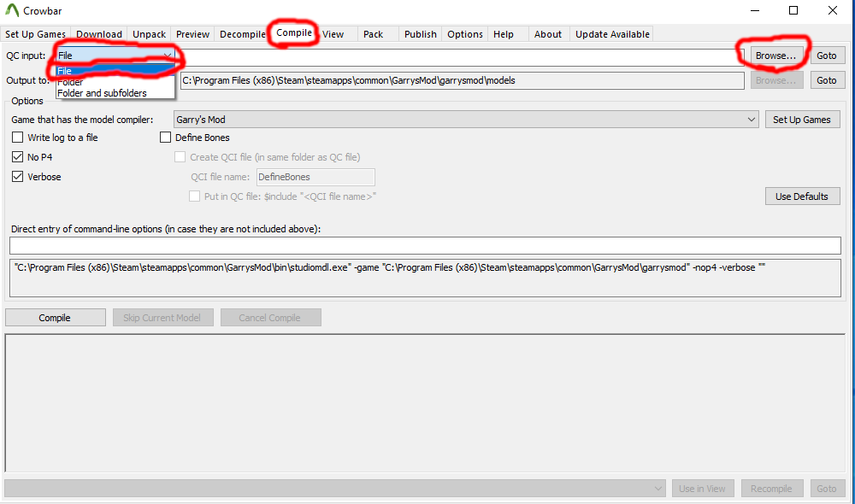The width and height of the screenshot is (855, 504).
Task: Go to the Decompile tab
Action: (242, 34)
